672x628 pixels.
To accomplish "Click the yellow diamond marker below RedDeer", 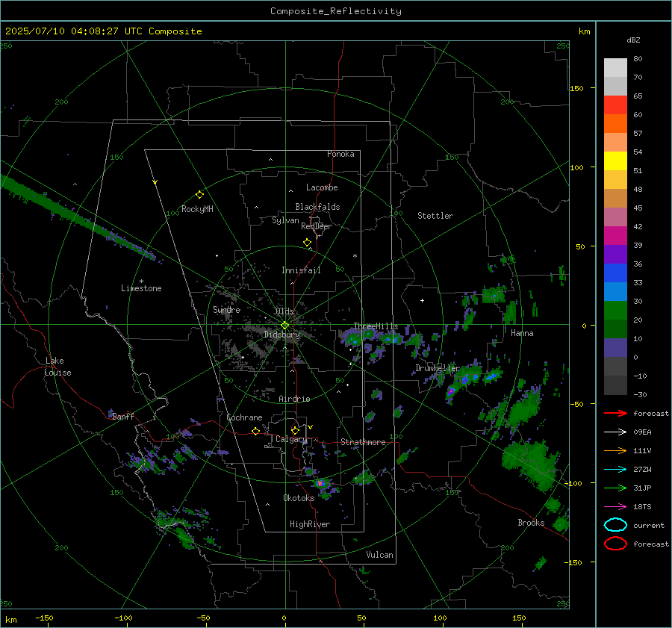I will point(307,243).
